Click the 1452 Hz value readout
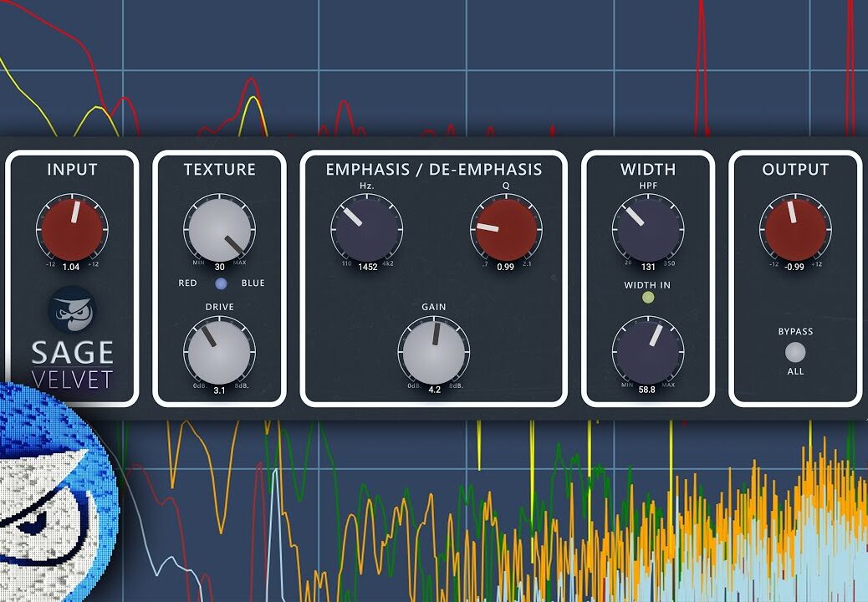The width and height of the screenshot is (868, 602). pos(366,266)
